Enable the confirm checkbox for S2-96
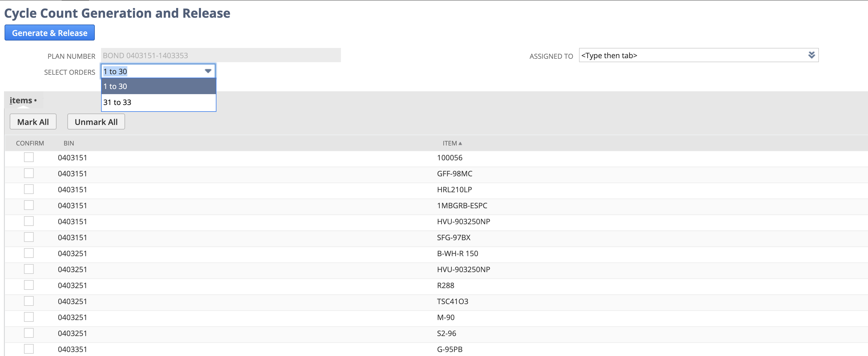868x356 pixels. [x=29, y=333]
